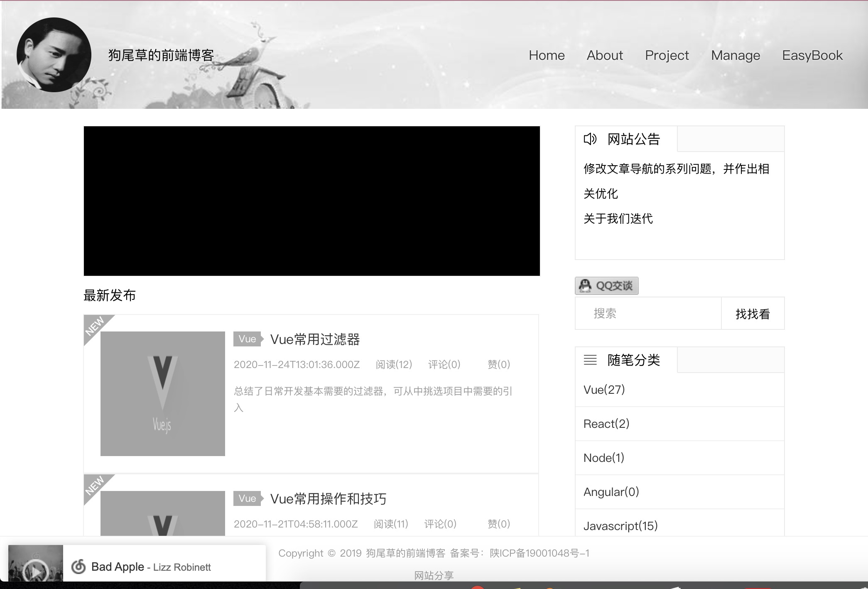The width and height of the screenshot is (868, 589).
Task: Open the Vue常用操作和技巧 article thumbnail
Action: (163, 513)
